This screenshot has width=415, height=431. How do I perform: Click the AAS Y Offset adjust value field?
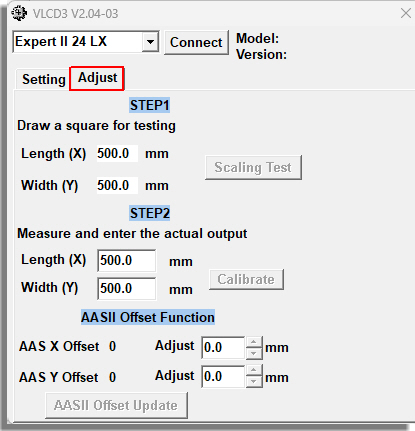pyautogui.click(x=223, y=376)
